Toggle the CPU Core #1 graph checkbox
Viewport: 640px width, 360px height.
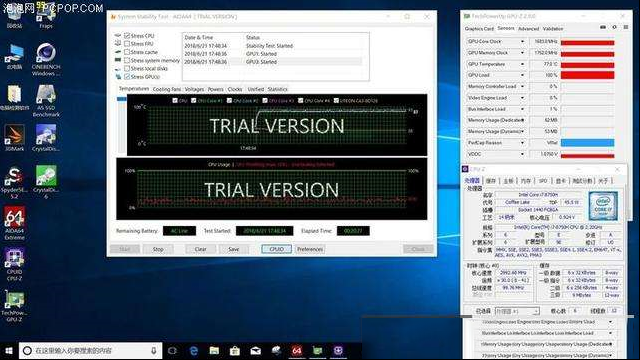(193, 100)
